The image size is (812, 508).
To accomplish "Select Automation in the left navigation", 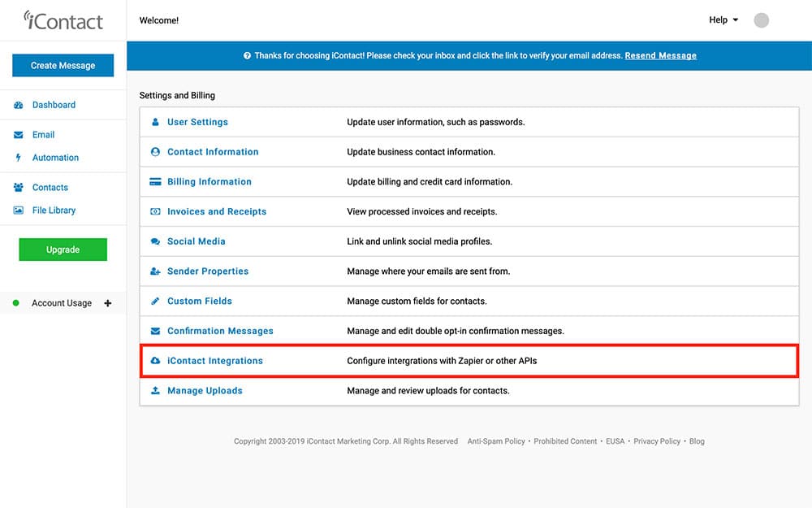I will coord(55,158).
